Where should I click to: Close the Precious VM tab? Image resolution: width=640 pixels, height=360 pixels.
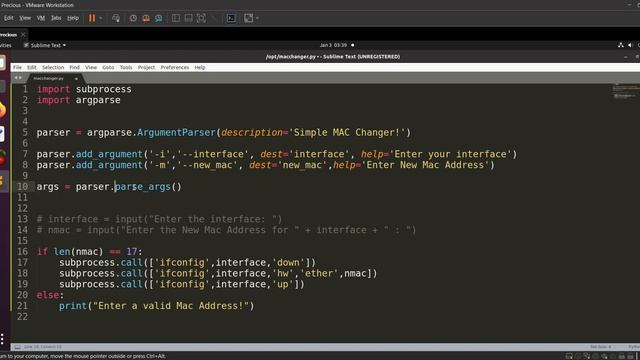(x=23, y=35)
